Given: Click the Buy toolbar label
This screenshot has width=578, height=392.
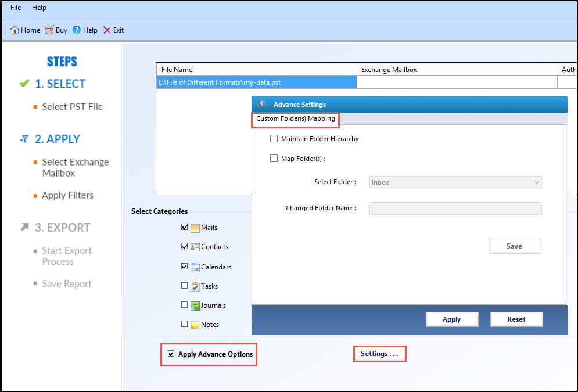Looking at the screenshot, I should coord(62,30).
